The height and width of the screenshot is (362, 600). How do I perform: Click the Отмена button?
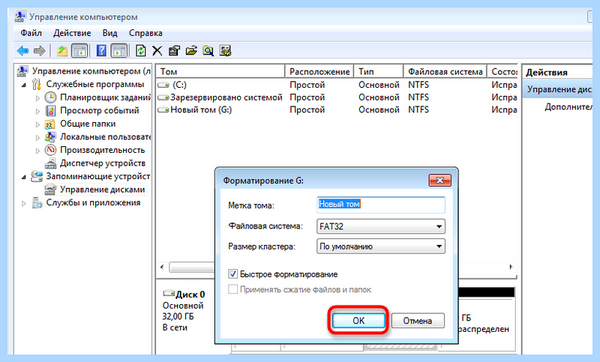pos(417,321)
